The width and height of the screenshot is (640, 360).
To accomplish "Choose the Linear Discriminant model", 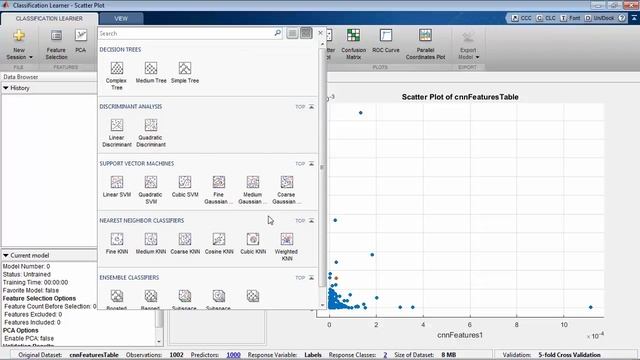I will point(117,133).
